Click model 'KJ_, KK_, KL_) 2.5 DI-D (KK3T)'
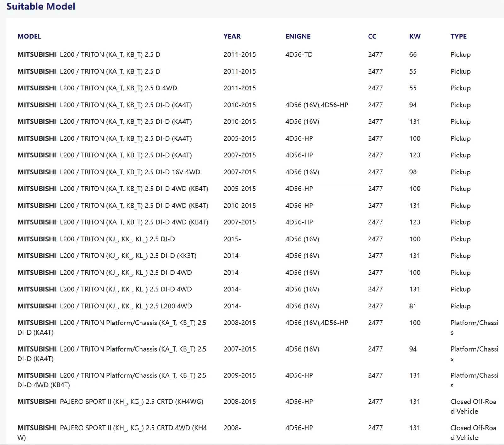This screenshot has width=504, height=445. (x=107, y=256)
